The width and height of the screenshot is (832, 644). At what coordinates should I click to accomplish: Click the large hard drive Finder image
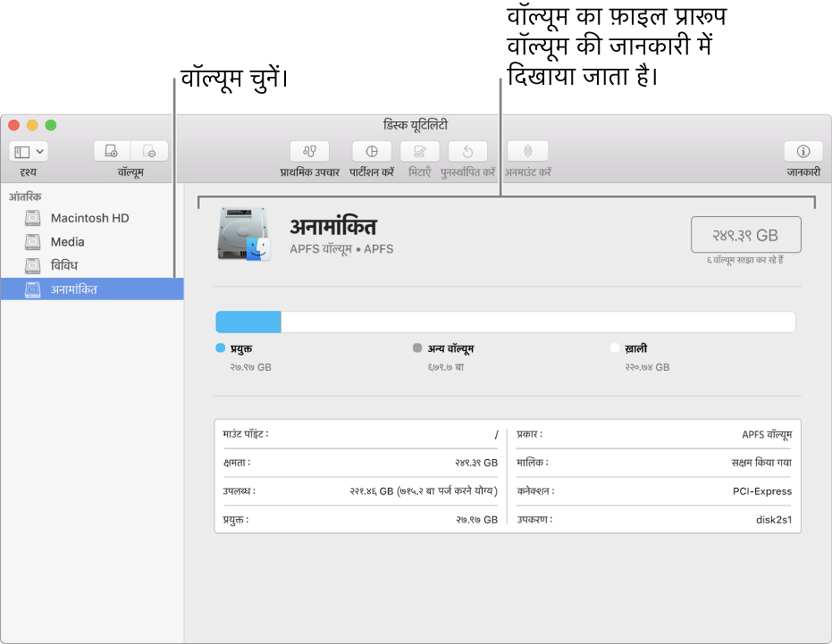(244, 234)
